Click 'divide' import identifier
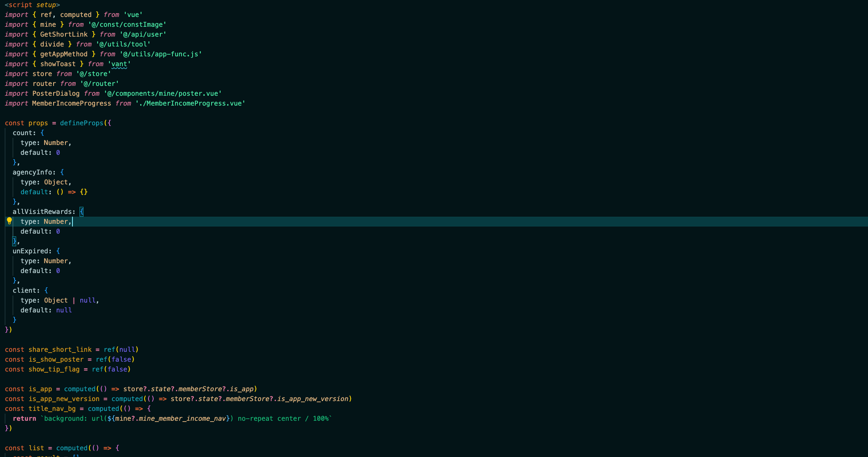The height and width of the screenshot is (457, 868). 52,44
